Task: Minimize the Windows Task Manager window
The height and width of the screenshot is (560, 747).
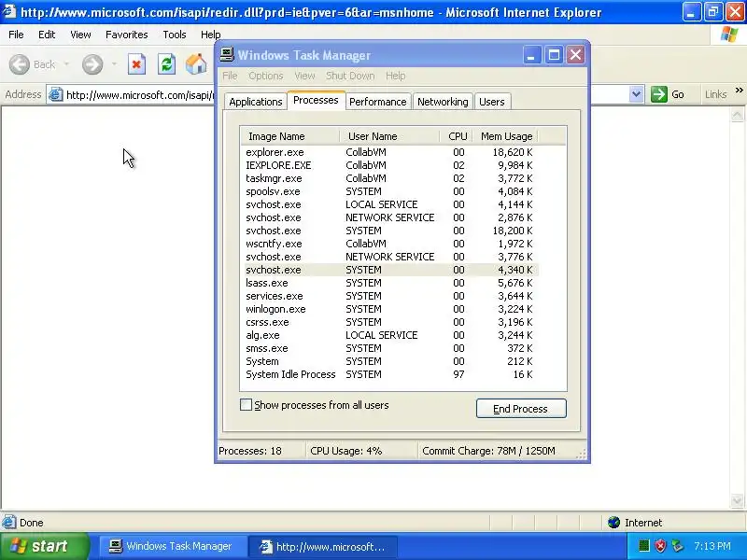Action: click(x=531, y=55)
